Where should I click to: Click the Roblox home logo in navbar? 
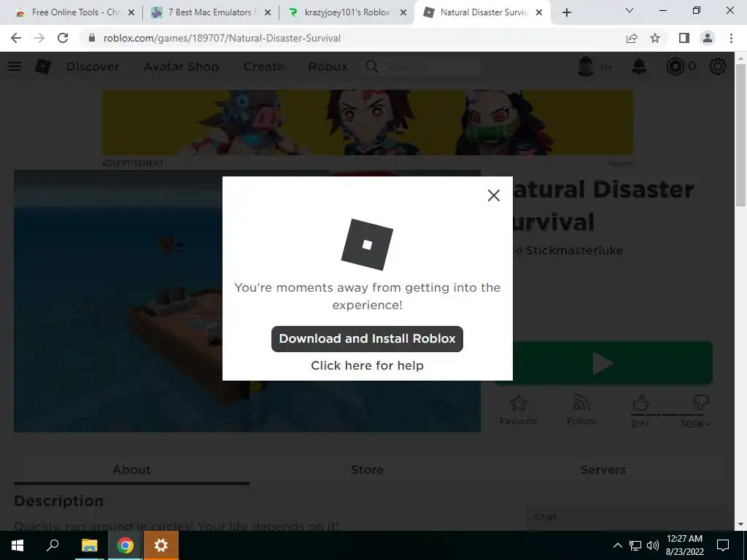point(42,66)
